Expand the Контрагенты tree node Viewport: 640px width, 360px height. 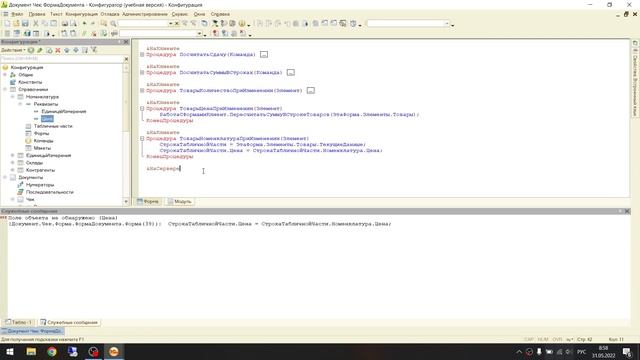pos(13,170)
